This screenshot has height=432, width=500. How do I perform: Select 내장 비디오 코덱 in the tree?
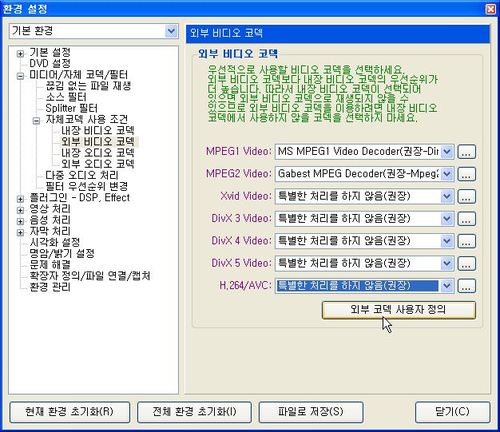coord(98,130)
